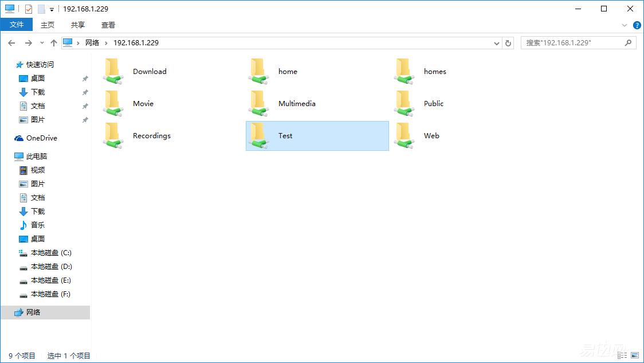Click 网络 in the address breadcrumb
This screenshot has width=644, height=363.
pyautogui.click(x=92, y=43)
